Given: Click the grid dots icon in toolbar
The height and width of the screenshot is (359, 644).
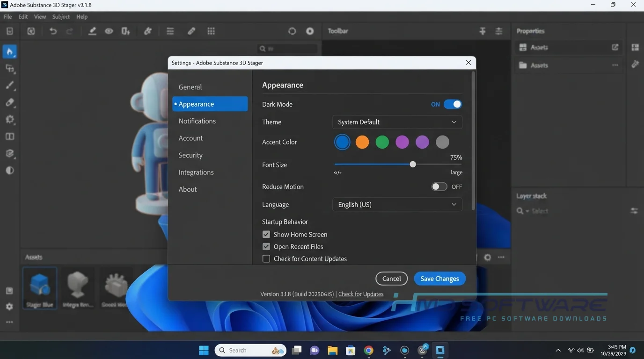Looking at the screenshot, I should click(x=211, y=31).
